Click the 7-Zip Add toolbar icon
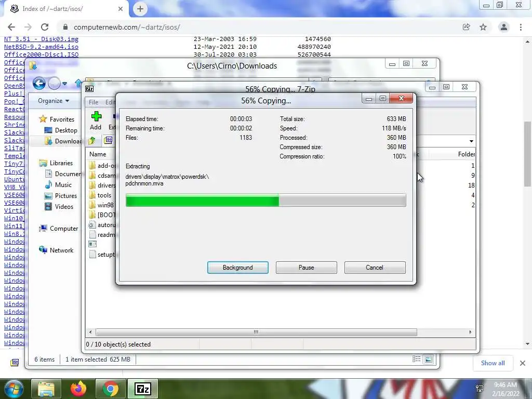 96,121
